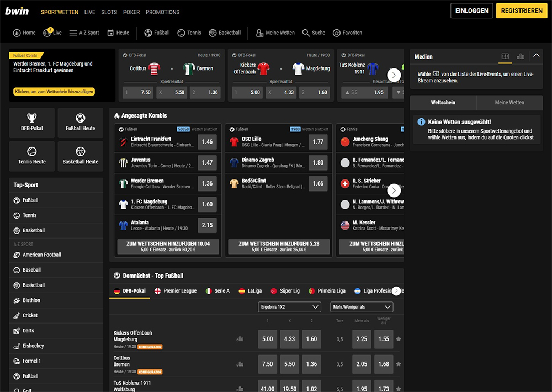Open the POKER menu link
Image resolution: width=552 pixels, height=392 pixels.
point(131,12)
